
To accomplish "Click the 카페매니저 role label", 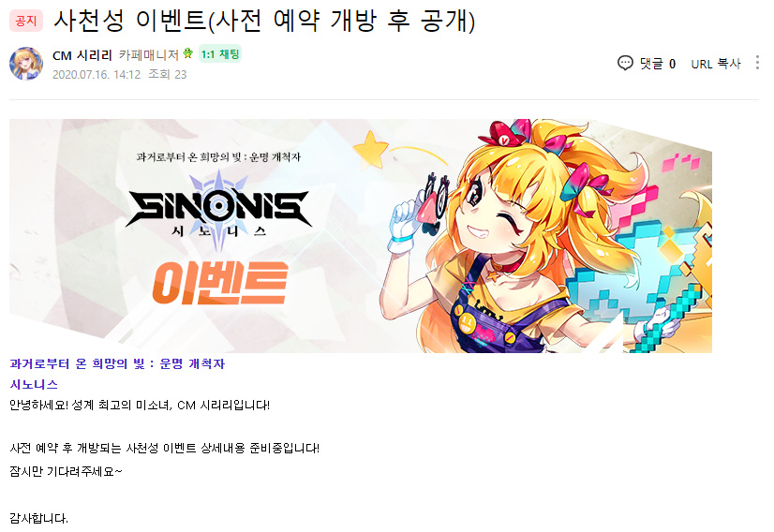I will [x=149, y=54].
